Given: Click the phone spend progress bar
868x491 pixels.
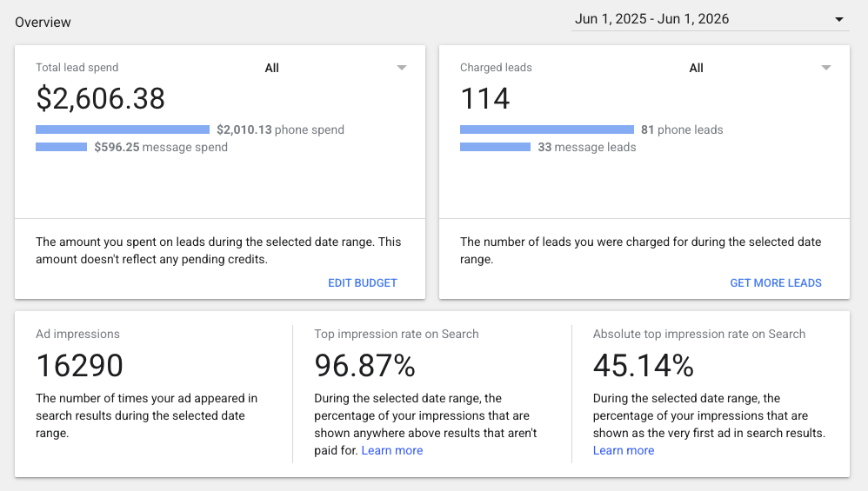Looking at the screenshot, I should [x=123, y=129].
